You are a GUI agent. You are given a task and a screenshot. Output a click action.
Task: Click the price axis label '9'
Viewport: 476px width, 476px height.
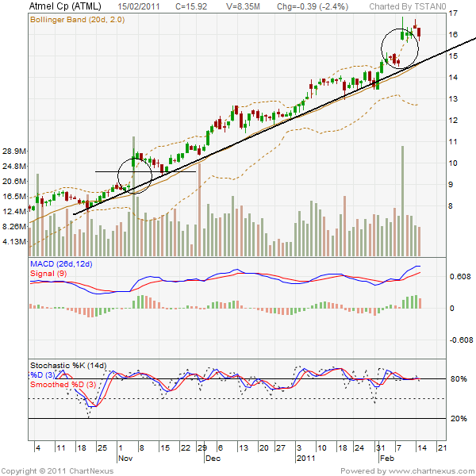[x=451, y=185]
